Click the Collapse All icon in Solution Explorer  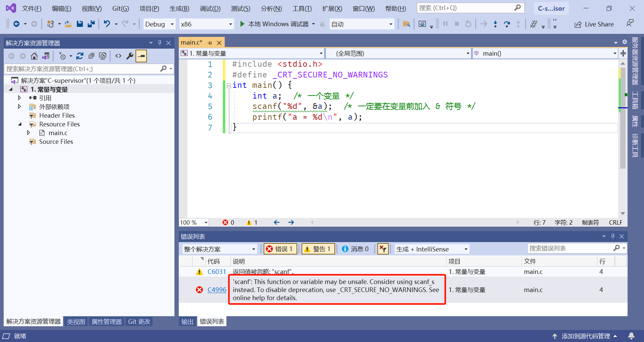pos(91,56)
